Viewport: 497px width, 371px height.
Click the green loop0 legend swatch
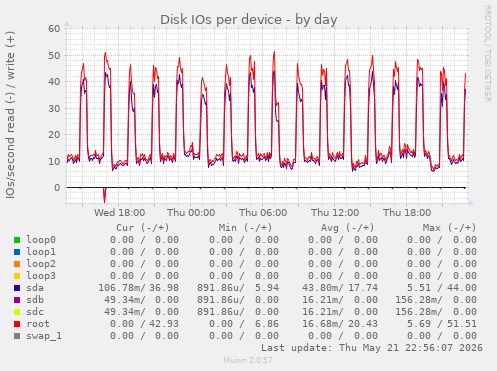(17, 240)
